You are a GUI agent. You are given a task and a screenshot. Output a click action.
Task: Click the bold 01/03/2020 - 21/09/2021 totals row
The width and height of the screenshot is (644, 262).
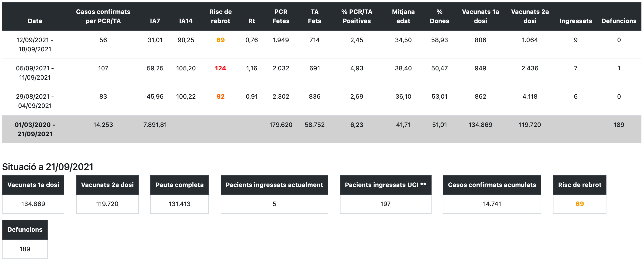[x=35, y=129]
